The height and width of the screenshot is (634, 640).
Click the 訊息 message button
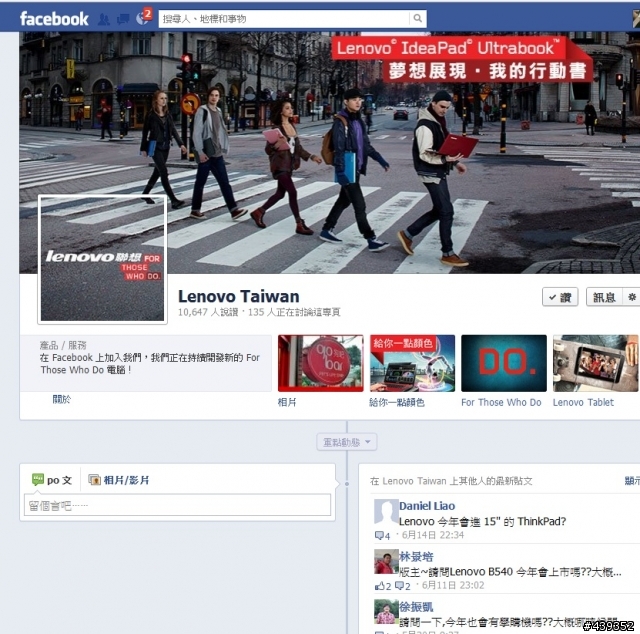(604, 297)
